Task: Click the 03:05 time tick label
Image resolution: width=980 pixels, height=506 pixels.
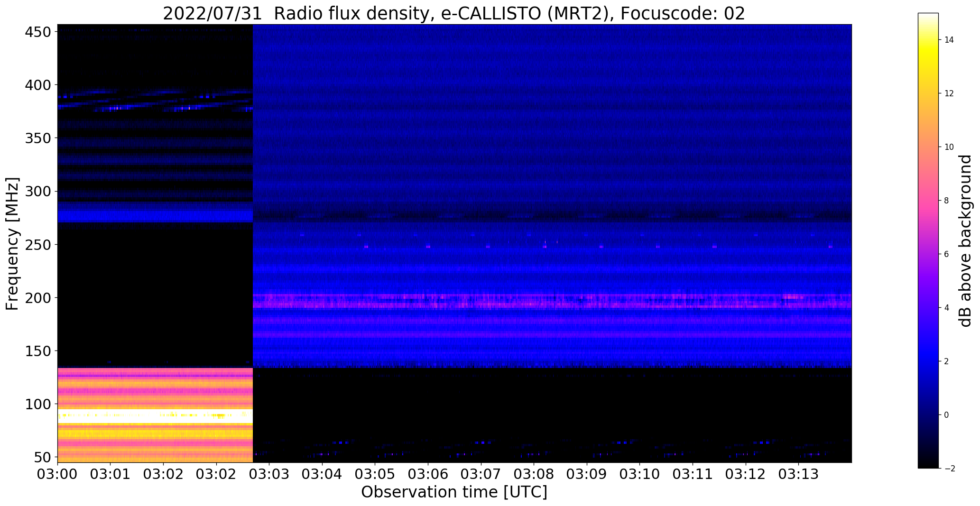Action: point(375,474)
